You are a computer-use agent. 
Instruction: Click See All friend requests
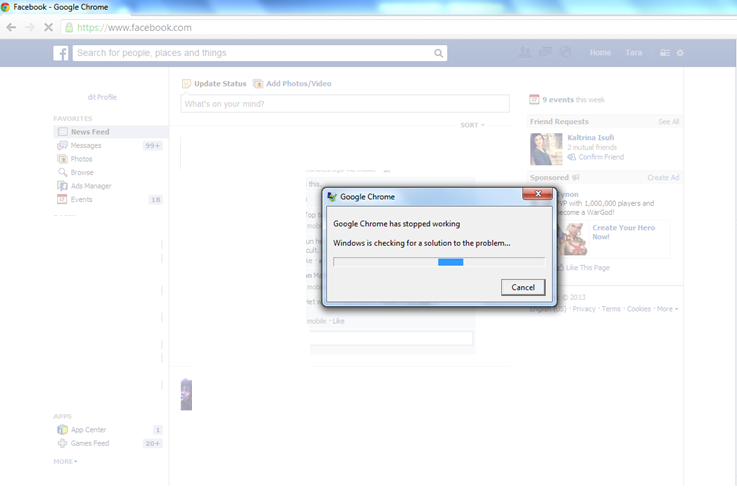pos(668,122)
